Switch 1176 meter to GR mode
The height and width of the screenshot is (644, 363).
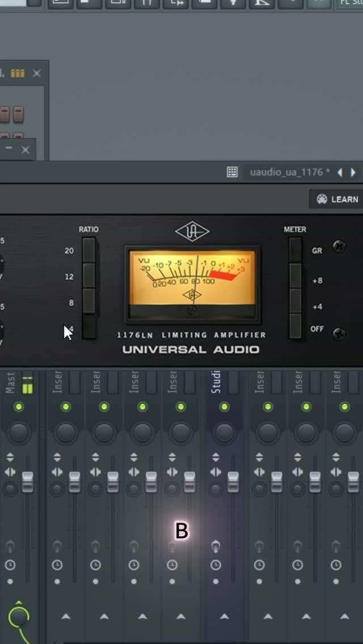pos(295,250)
